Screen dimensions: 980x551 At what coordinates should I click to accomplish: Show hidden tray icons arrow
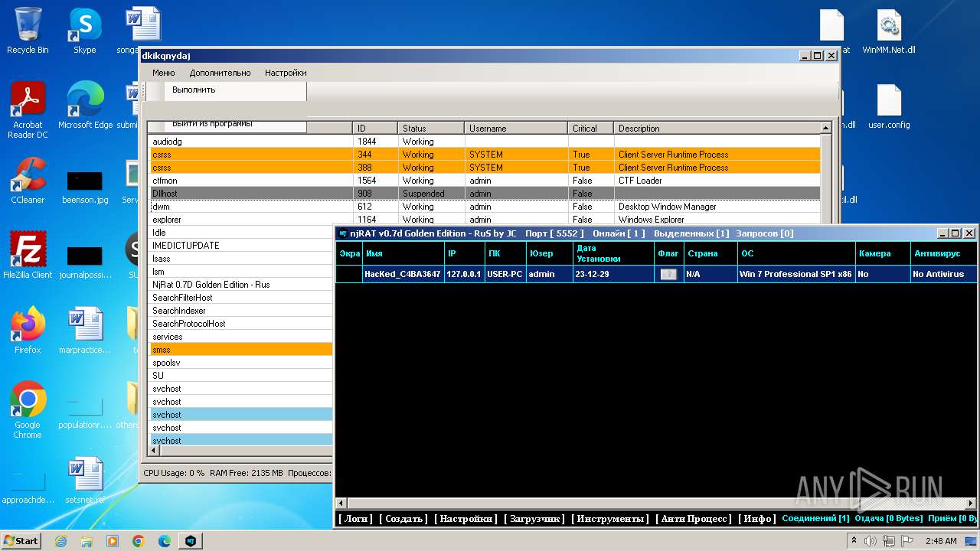854,541
